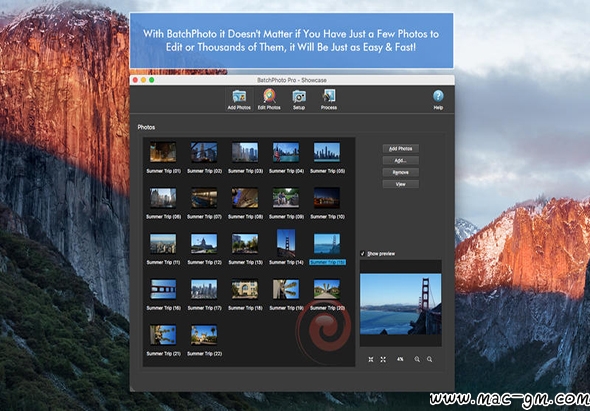Click the Add... button
This screenshot has height=411, width=590.
click(401, 160)
